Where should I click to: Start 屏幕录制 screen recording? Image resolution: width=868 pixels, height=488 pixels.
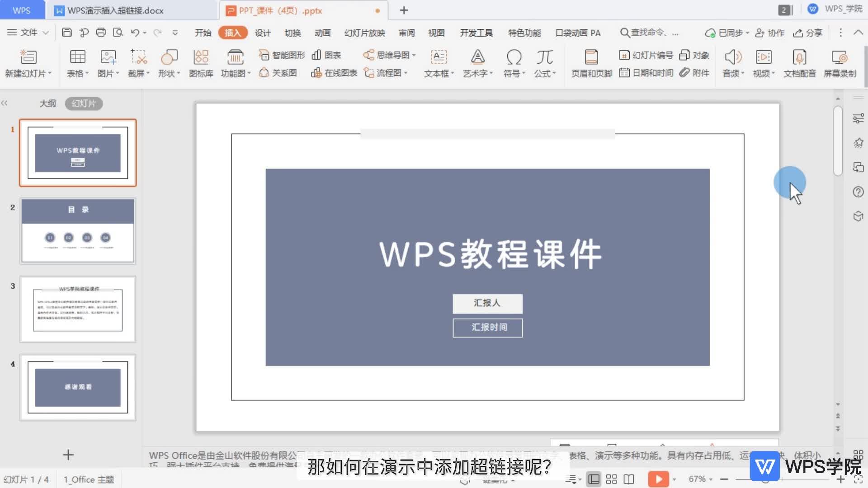click(x=840, y=63)
